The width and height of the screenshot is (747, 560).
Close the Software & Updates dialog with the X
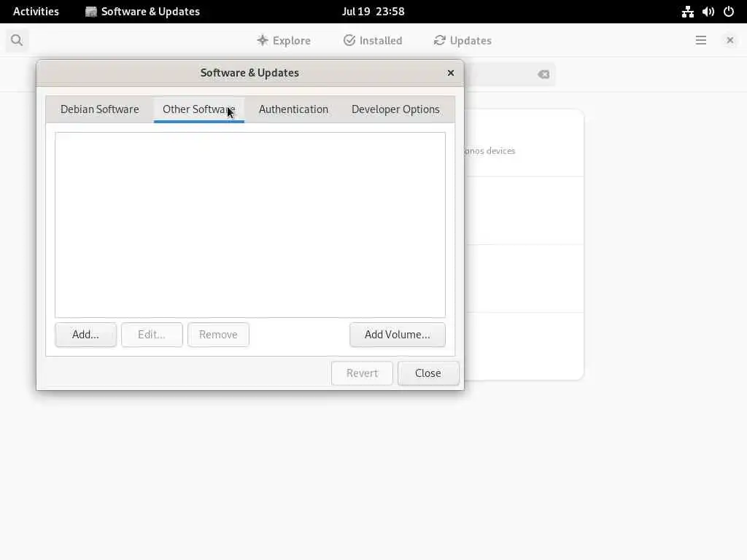click(450, 73)
